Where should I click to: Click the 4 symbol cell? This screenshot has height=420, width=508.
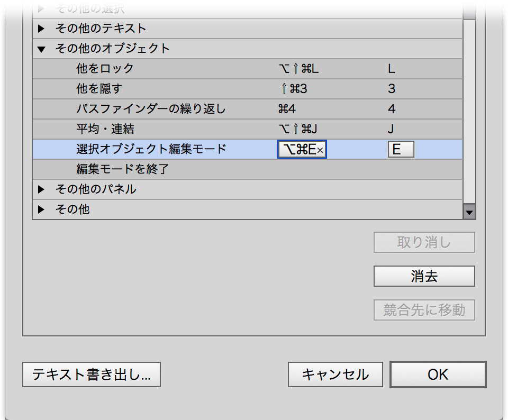(392, 109)
